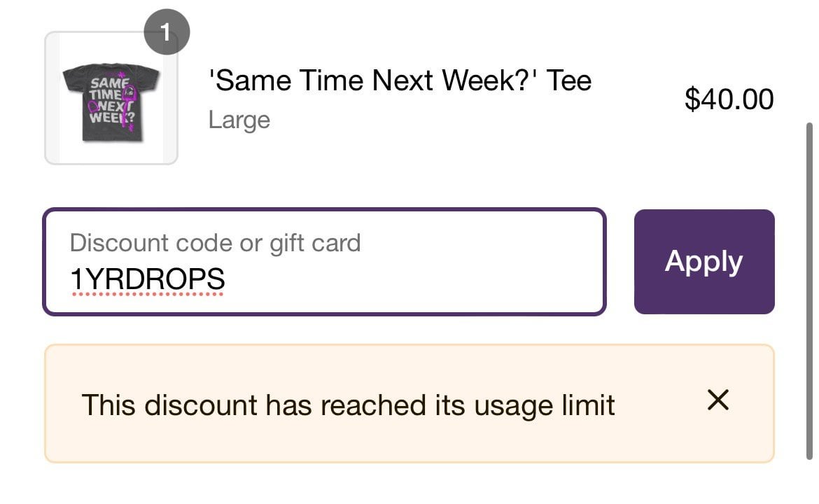Click the $40.00 item price
This screenshot has width=819, height=504.
[729, 99]
